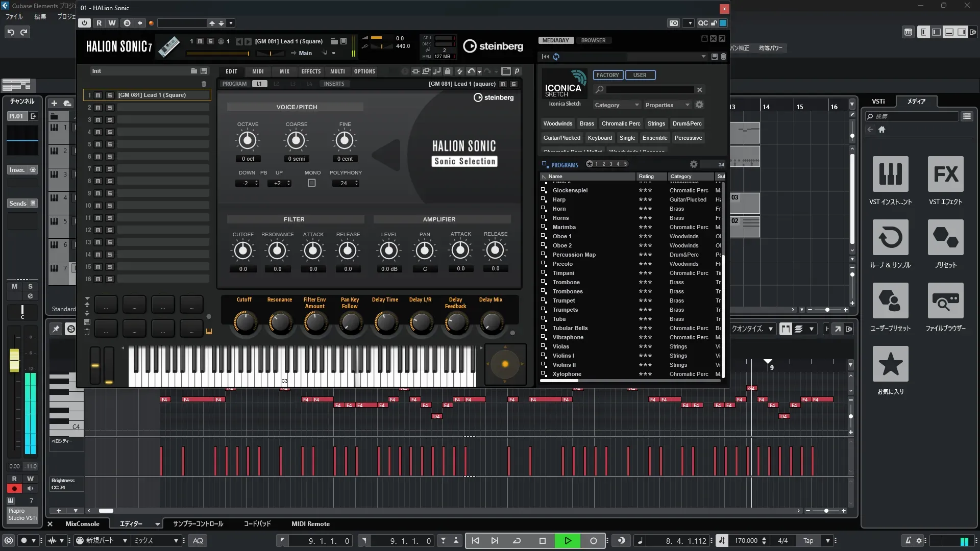Open the Loops & Samples media tile
Viewport: 980px width, 551px height.
[x=890, y=238]
